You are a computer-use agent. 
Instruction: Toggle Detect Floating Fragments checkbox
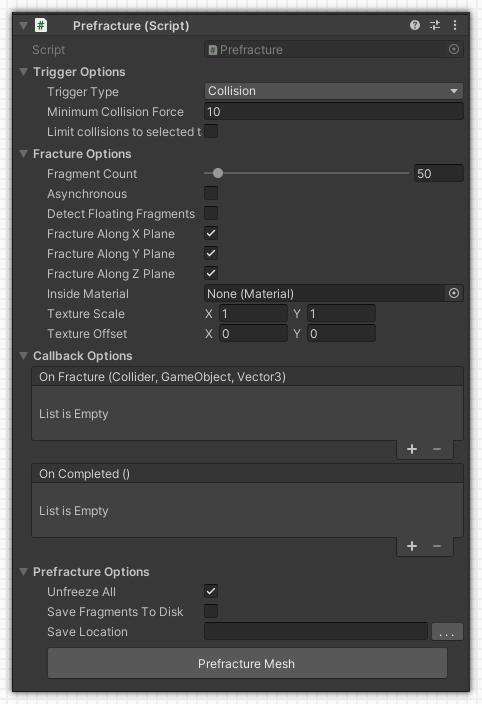[x=211, y=213]
